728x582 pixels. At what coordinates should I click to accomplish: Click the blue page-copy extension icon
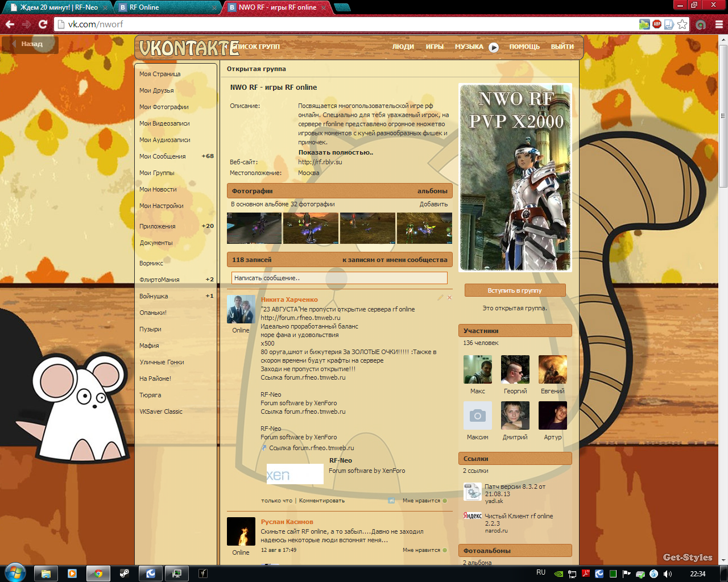pos(669,24)
